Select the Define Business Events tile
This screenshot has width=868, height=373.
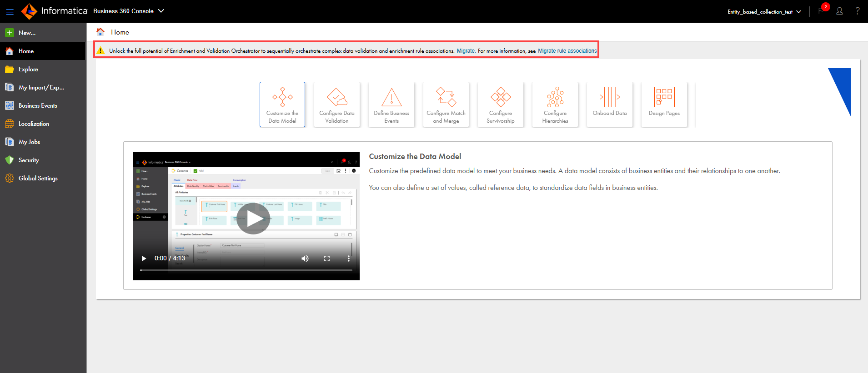(391, 104)
